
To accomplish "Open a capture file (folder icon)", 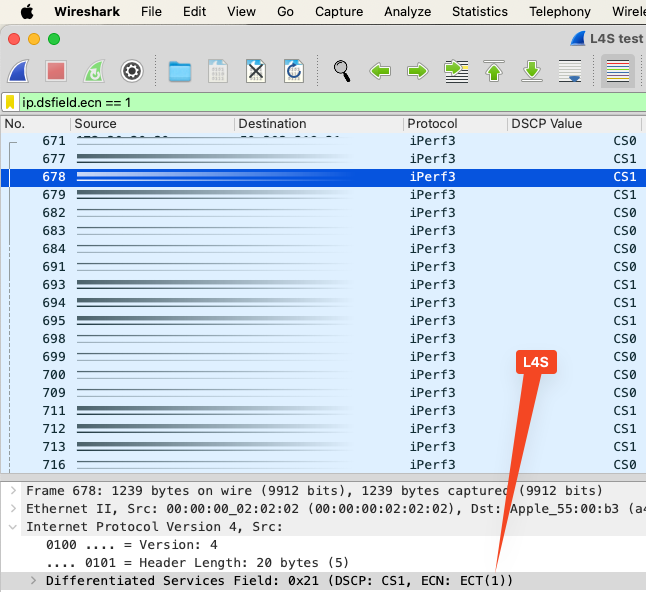I will (180, 71).
